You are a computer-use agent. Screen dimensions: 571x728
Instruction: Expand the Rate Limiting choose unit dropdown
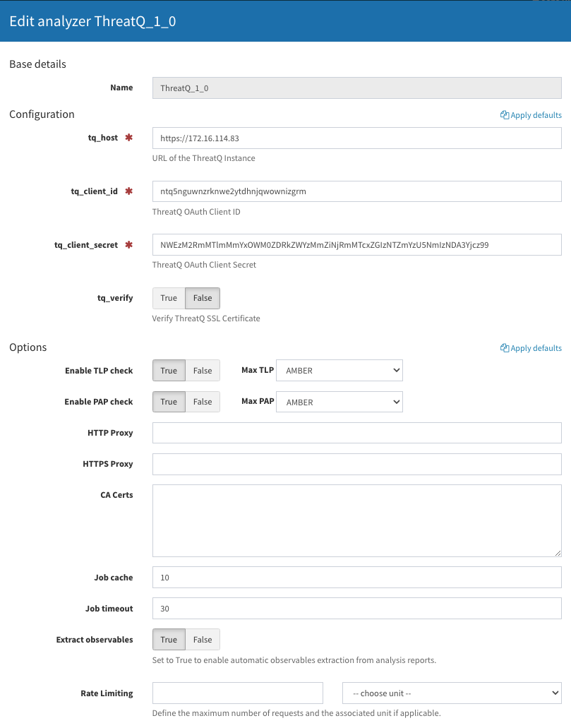pyautogui.click(x=452, y=693)
